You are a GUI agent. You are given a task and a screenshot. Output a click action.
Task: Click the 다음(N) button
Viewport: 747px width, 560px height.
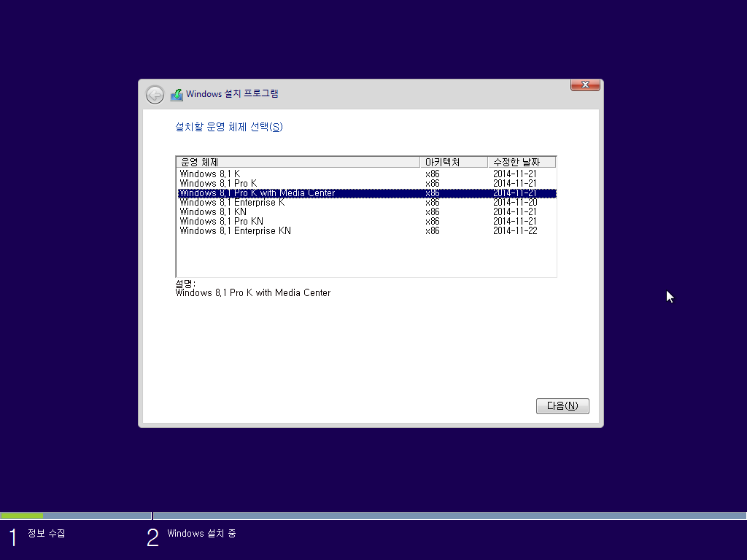click(x=562, y=405)
